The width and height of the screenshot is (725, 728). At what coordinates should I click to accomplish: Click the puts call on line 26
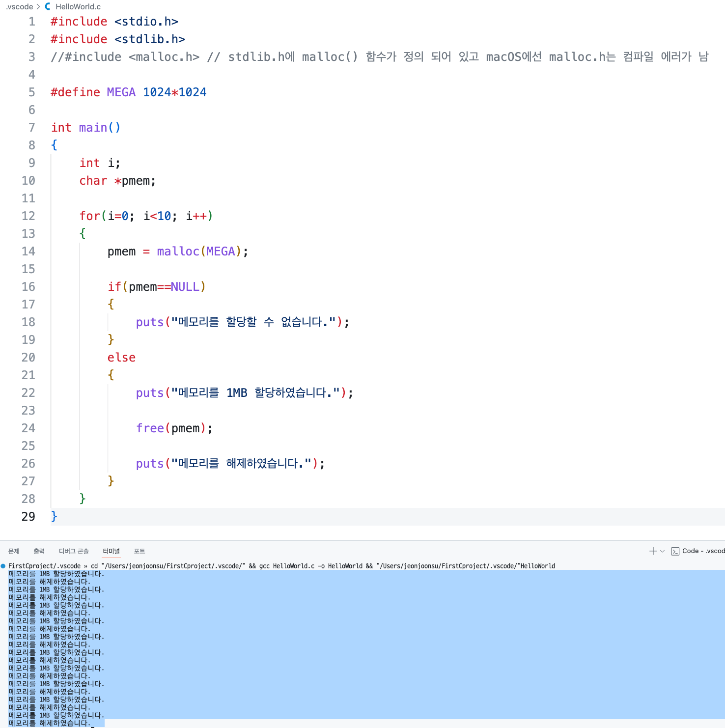pos(150,464)
